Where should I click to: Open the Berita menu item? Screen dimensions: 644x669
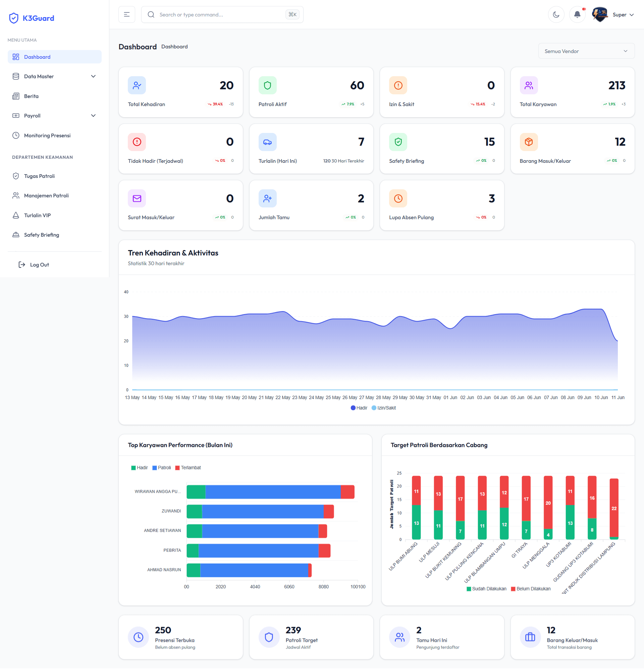(x=55, y=96)
